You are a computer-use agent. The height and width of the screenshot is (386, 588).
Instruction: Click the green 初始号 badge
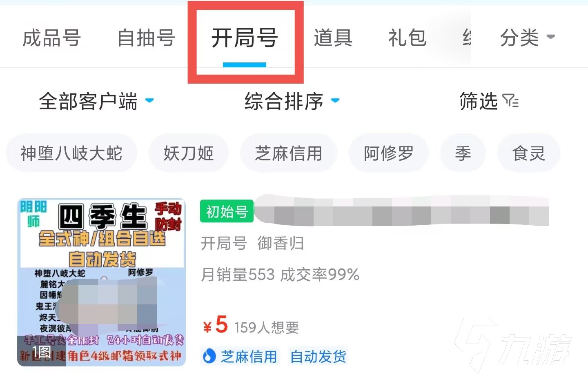click(x=227, y=211)
